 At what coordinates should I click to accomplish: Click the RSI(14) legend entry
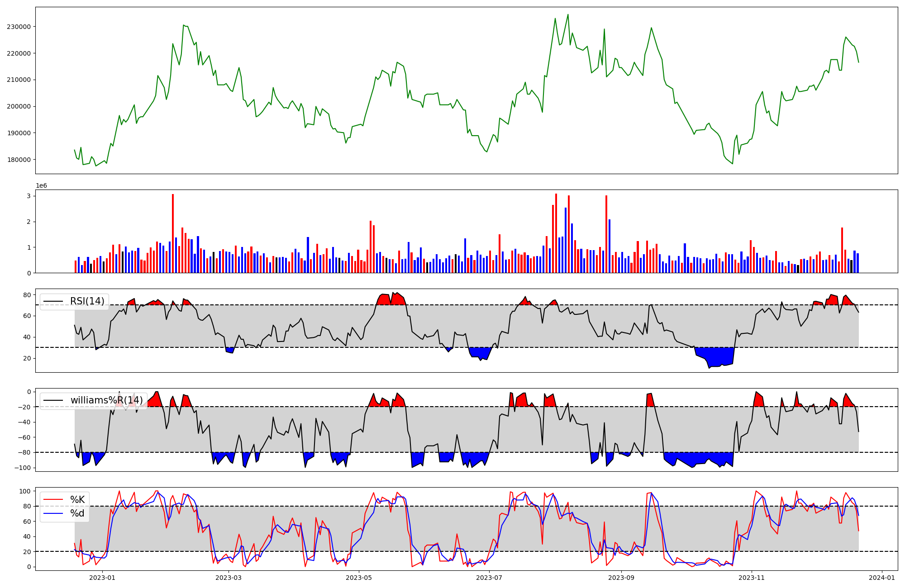point(87,301)
